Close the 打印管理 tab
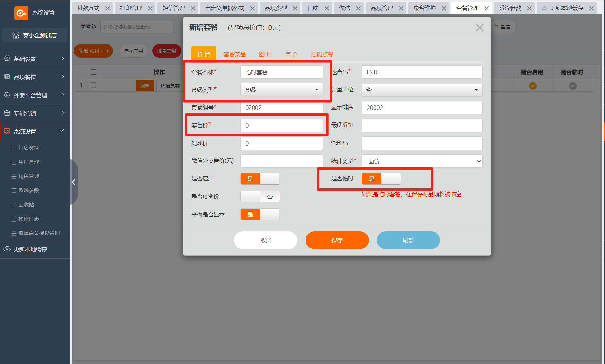 pyautogui.click(x=150, y=8)
